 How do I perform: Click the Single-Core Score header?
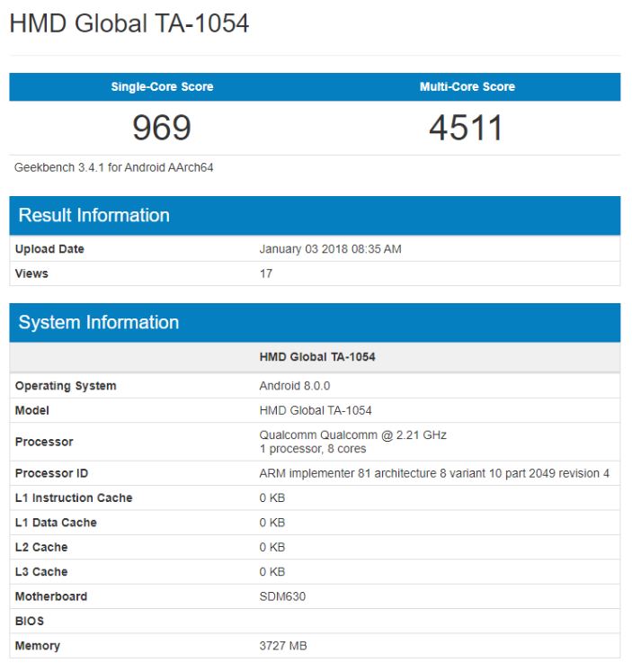(162, 86)
